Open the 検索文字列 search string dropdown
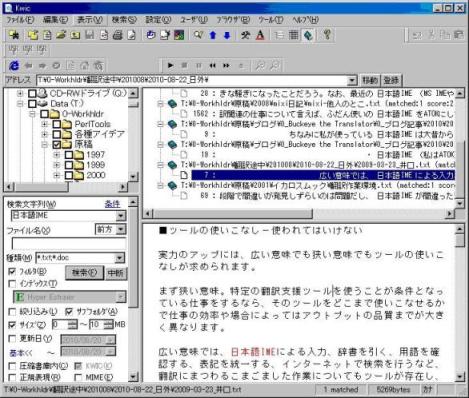The width and height of the screenshot is (469, 398). coord(121,216)
